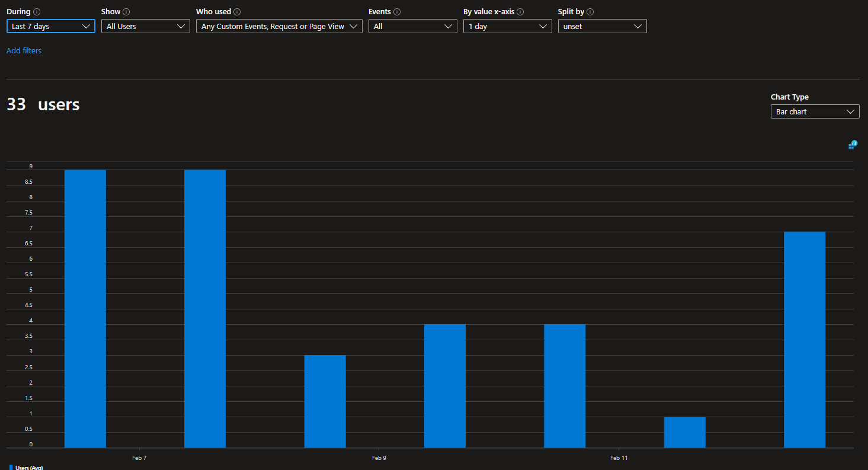Select the bar with value 3
This screenshot has width=868, height=470.
(x=325, y=401)
